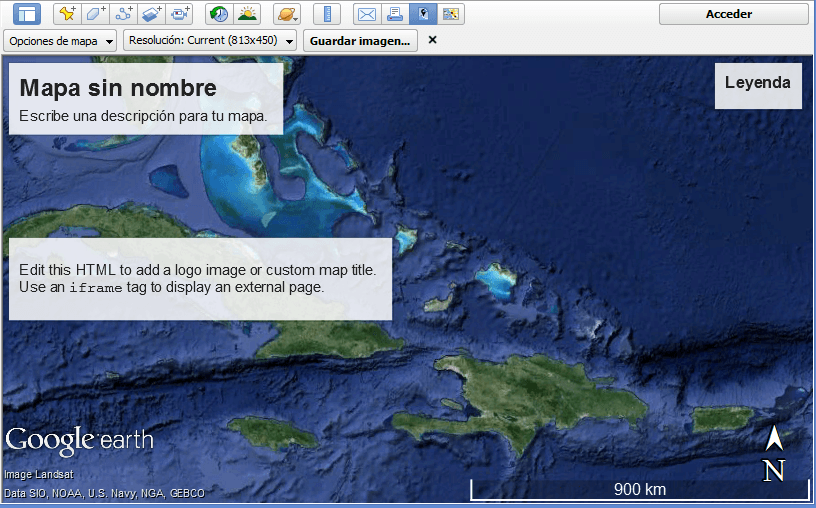816x508 pixels.
Task: Toggle the sidebar panel icon
Action: coord(27,14)
